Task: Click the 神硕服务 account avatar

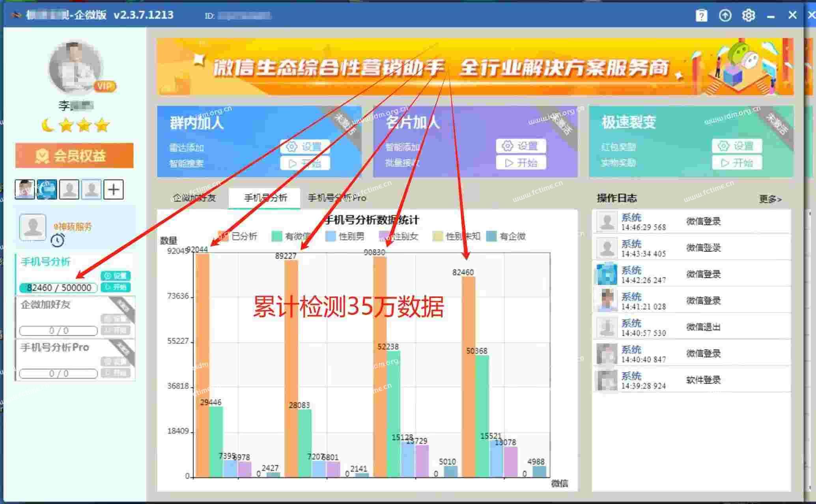Action: coord(33,227)
